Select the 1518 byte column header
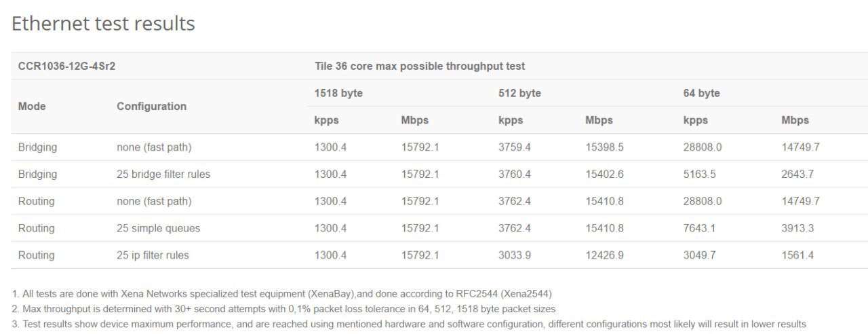The image size is (868, 334). tap(338, 93)
